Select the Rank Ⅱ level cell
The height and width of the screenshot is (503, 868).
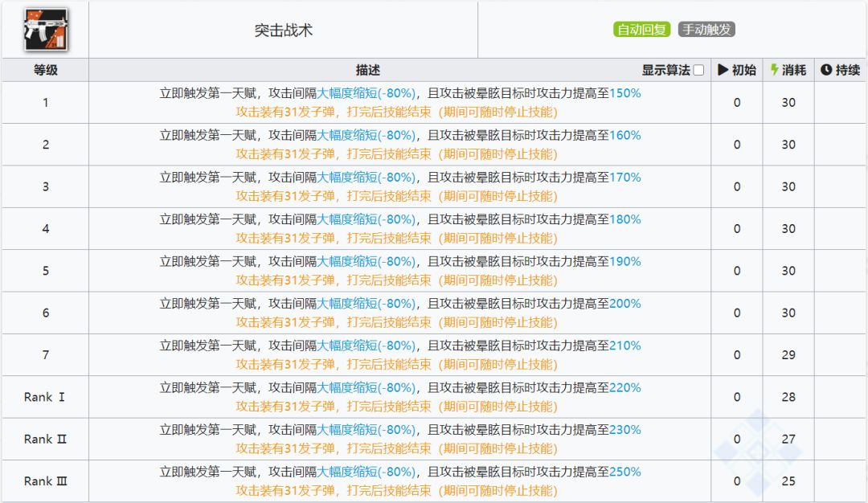click(45, 439)
